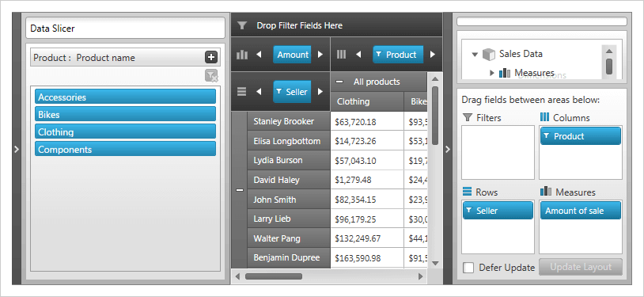Select the Larry Lieb row header
Image resolution: width=644 pixels, height=297 pixels.
(x=289, y=219)
